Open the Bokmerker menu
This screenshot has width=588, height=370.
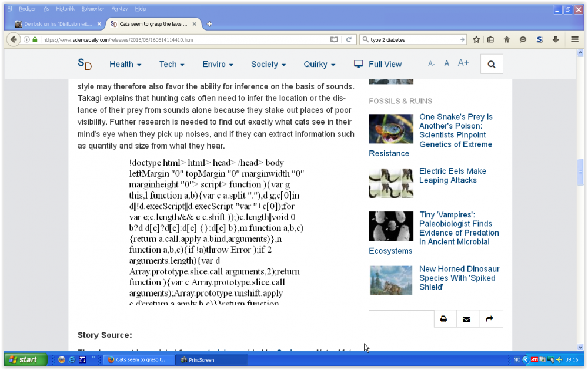click(93, 9)
